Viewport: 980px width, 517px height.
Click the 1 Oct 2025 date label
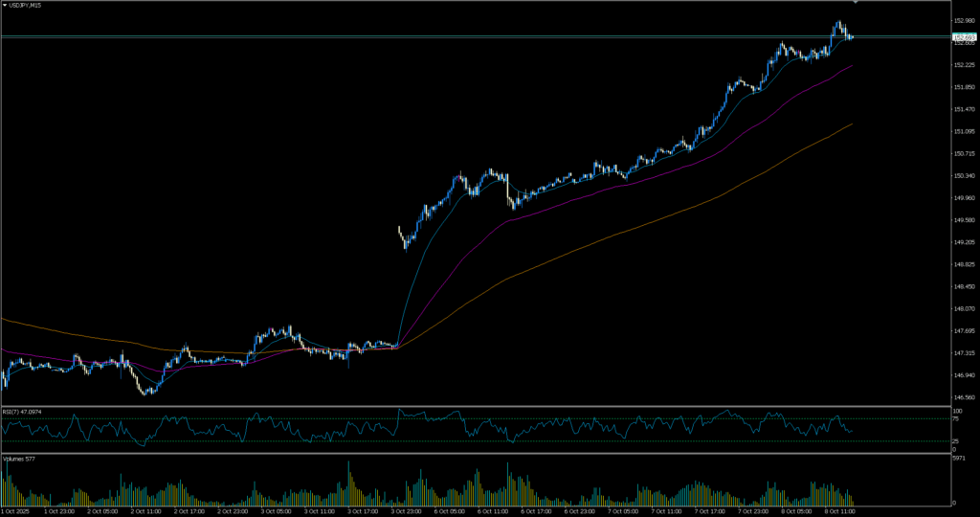[18, 512]
